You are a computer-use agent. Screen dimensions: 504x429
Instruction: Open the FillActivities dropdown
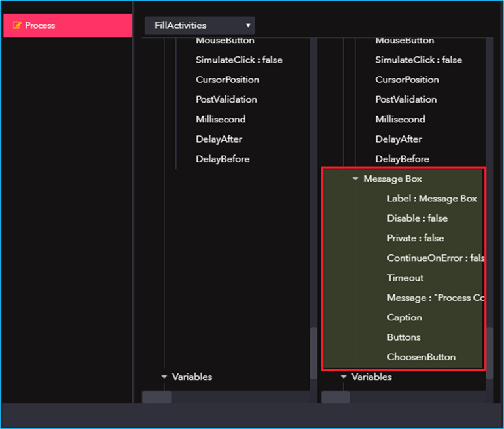point(200,26)
